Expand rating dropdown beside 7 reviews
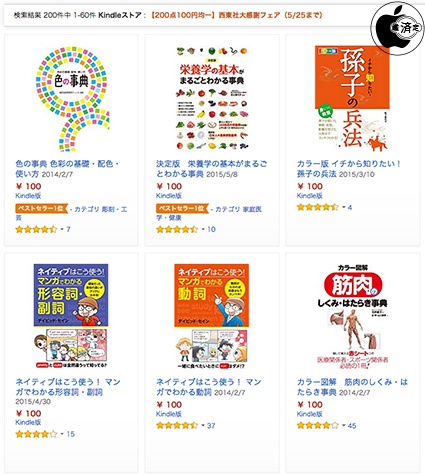Image resolution: width=425 pixels, height=475 pixels. pyautogui.click(x=62, y=229)
